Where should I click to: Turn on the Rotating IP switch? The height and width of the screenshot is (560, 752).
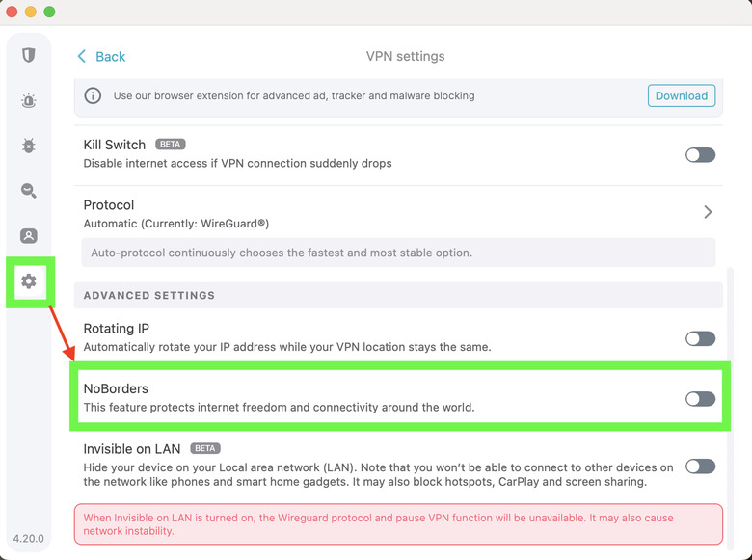(x=700, y=338)
